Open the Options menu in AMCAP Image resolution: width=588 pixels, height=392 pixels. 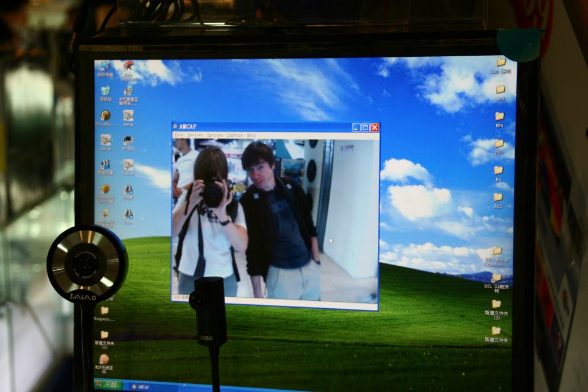215,135
